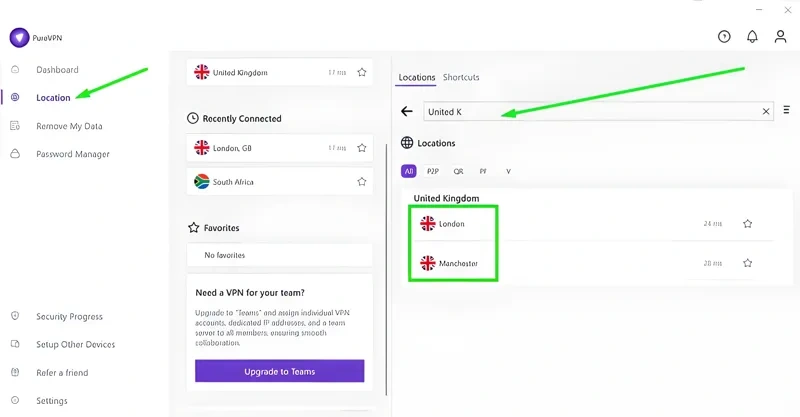Click the flag icon beside Manchester
800x417 pixels.
point(428,263)
